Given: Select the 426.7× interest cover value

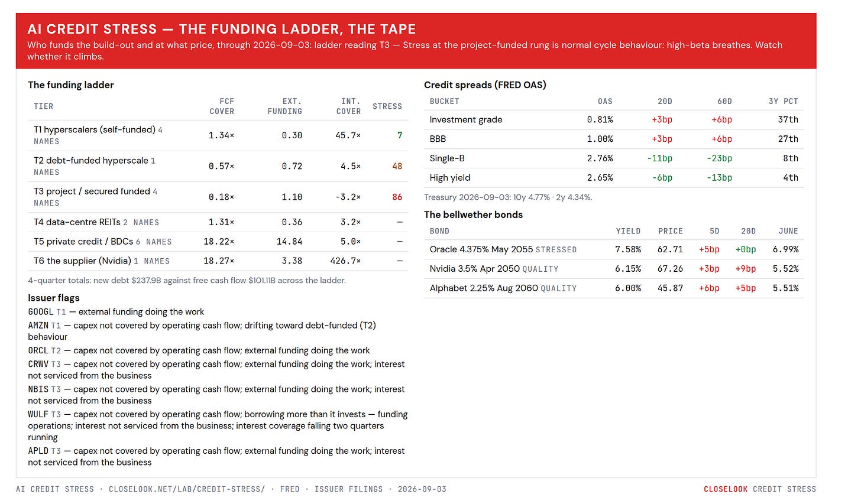Looking at the screenshot, I should tap(346, 261).
